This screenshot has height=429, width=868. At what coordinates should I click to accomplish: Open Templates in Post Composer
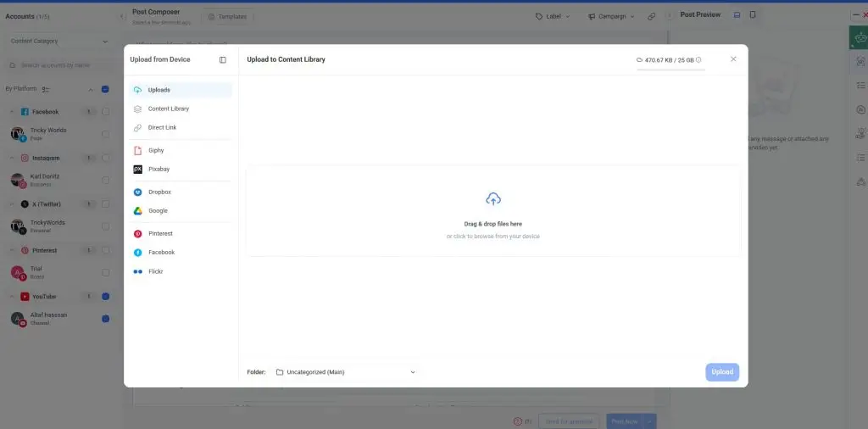point(227,17)
